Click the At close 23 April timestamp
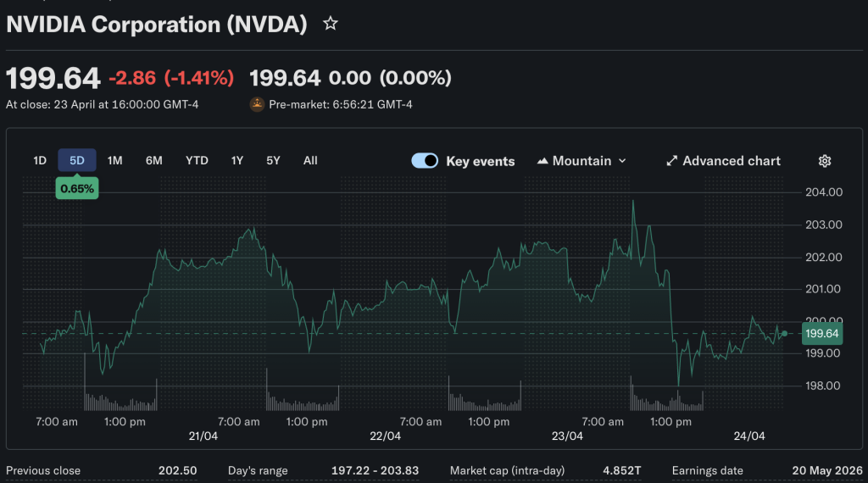The image size is (868, 483). coord(102,104)
